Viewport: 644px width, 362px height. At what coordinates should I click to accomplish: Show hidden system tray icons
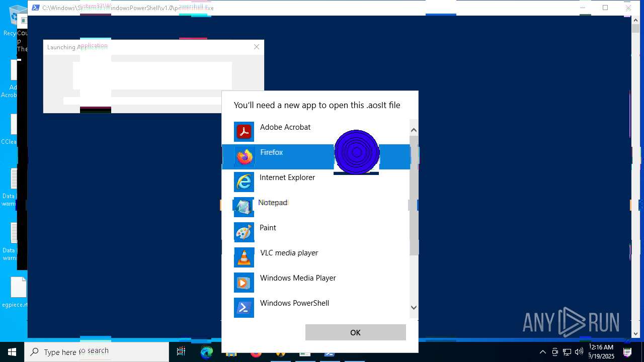tap(542, 352)
